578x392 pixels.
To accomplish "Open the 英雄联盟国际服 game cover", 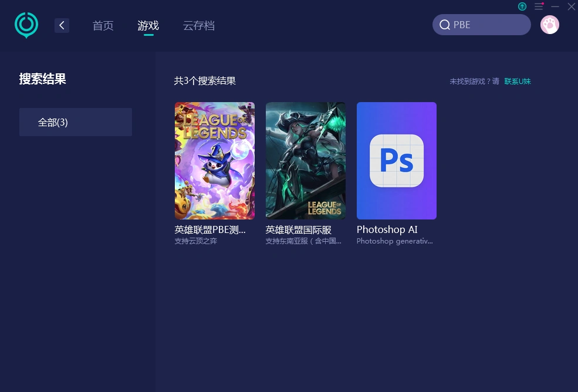I will click(306, 161).
